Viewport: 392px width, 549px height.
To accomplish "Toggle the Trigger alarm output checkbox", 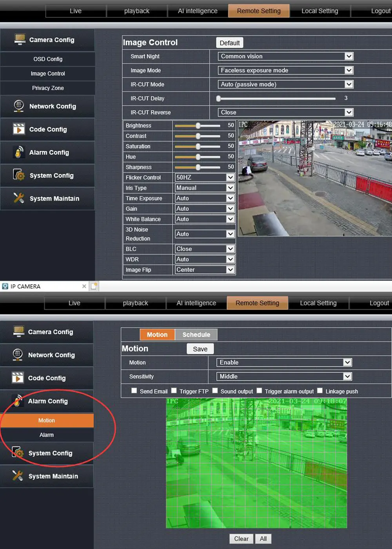I will click(x=259, y=391).
